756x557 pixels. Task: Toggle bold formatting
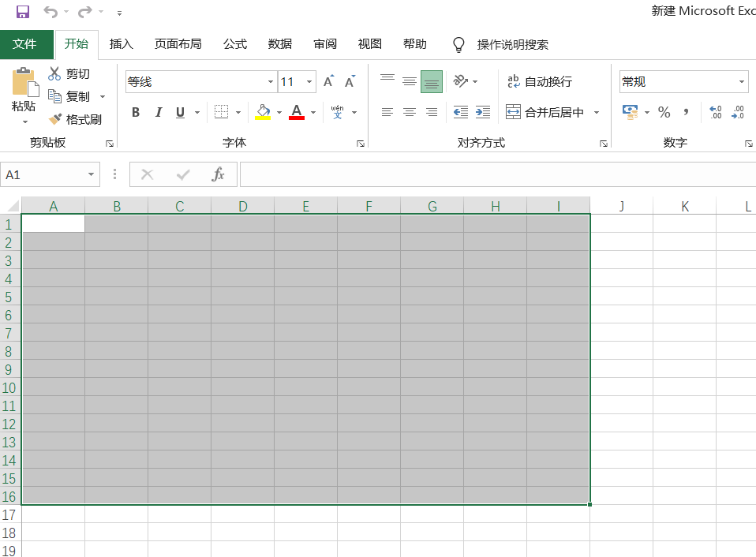(135, 112)
